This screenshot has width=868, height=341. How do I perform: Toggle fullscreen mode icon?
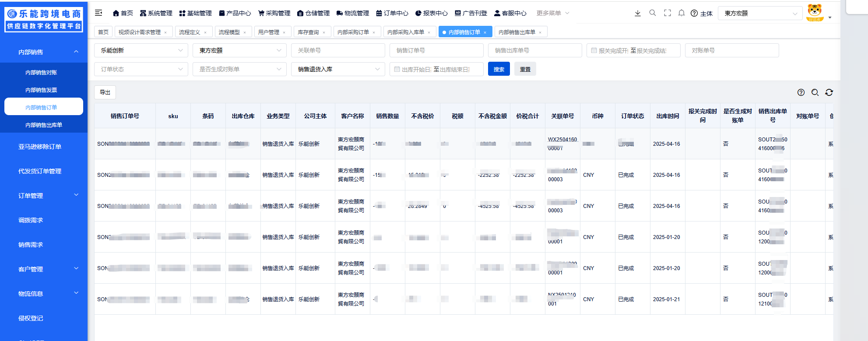coord(668,13)
